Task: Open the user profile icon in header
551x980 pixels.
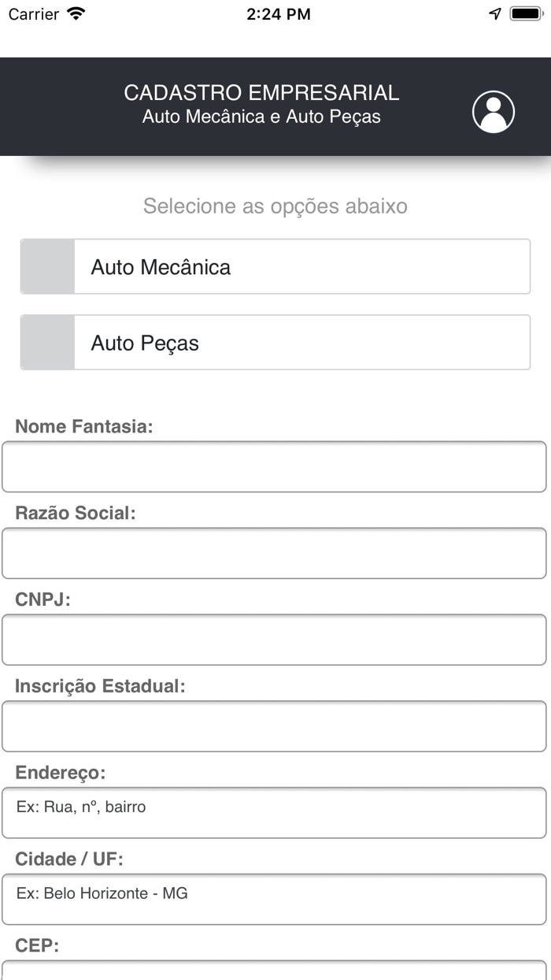Action: tap(494, 112)
